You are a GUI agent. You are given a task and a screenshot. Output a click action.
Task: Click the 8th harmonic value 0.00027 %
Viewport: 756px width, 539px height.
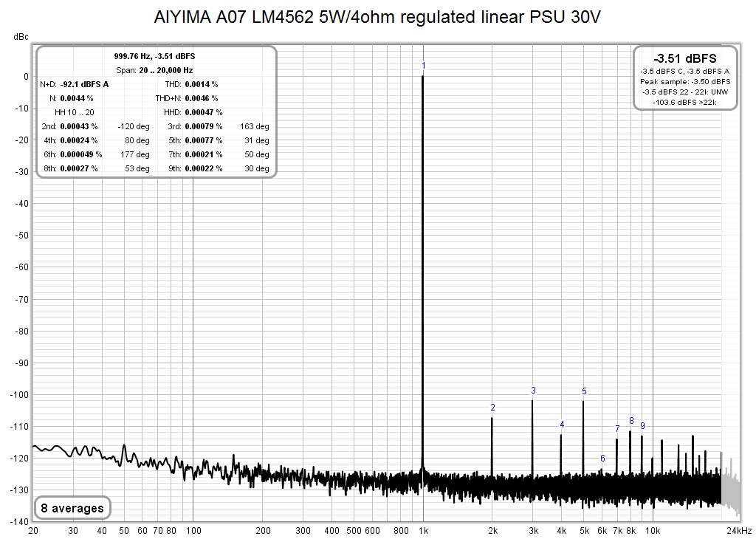78,168
